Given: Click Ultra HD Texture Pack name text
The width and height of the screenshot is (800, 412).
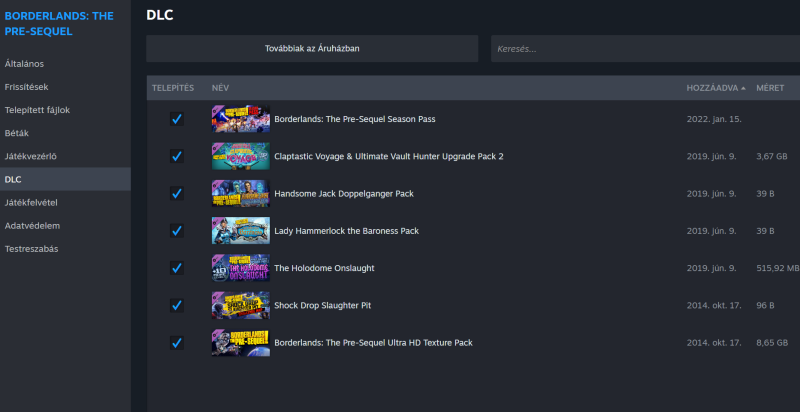Looking at the screenshot, I should [373, 343].
